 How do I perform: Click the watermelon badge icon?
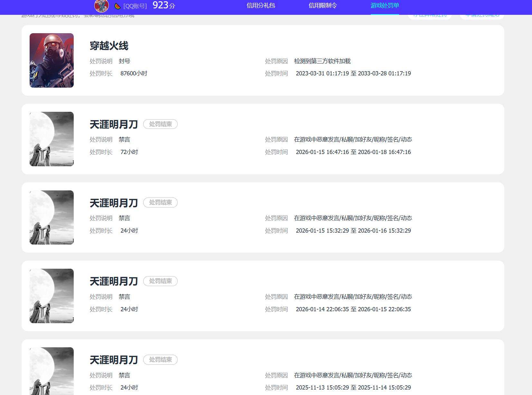point(117,6)
